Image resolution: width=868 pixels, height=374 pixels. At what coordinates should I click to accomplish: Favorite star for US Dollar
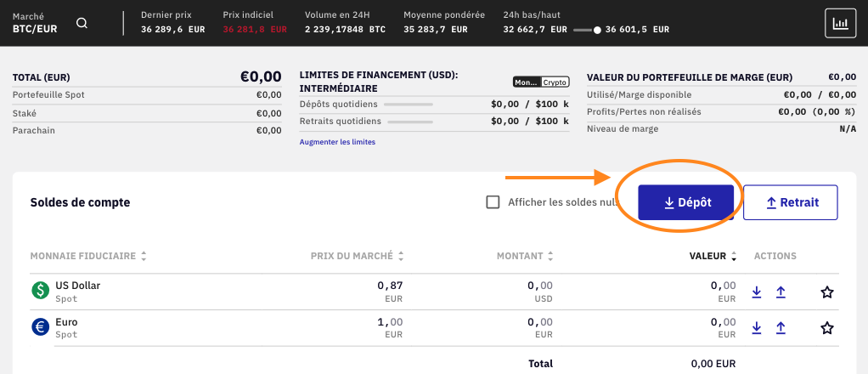[x=827, y=292]
